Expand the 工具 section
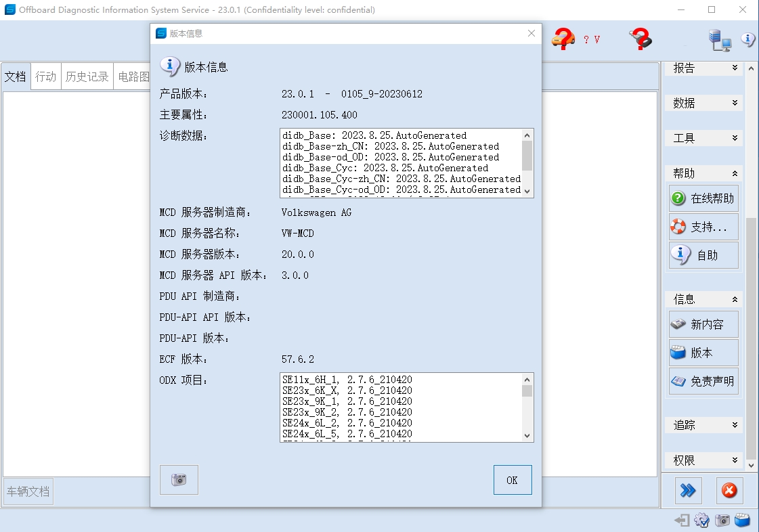 [703, 138]
